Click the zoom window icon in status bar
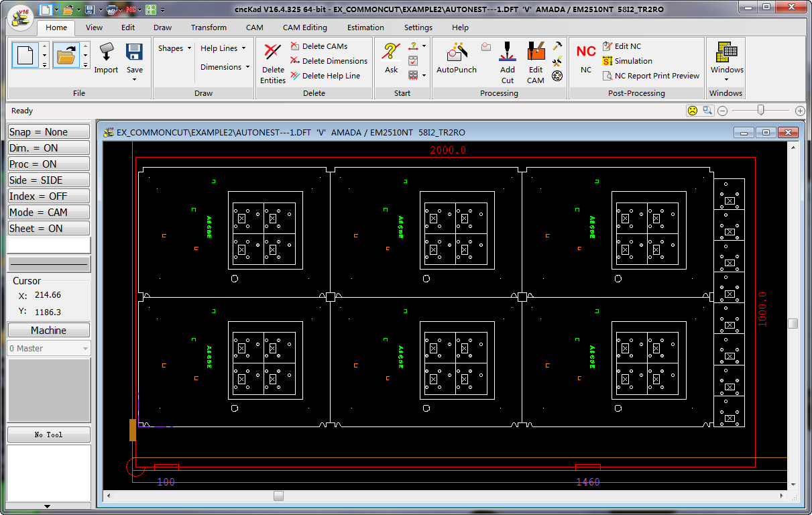The height and width of the screenshot is (515, 812). coord(707,111)
